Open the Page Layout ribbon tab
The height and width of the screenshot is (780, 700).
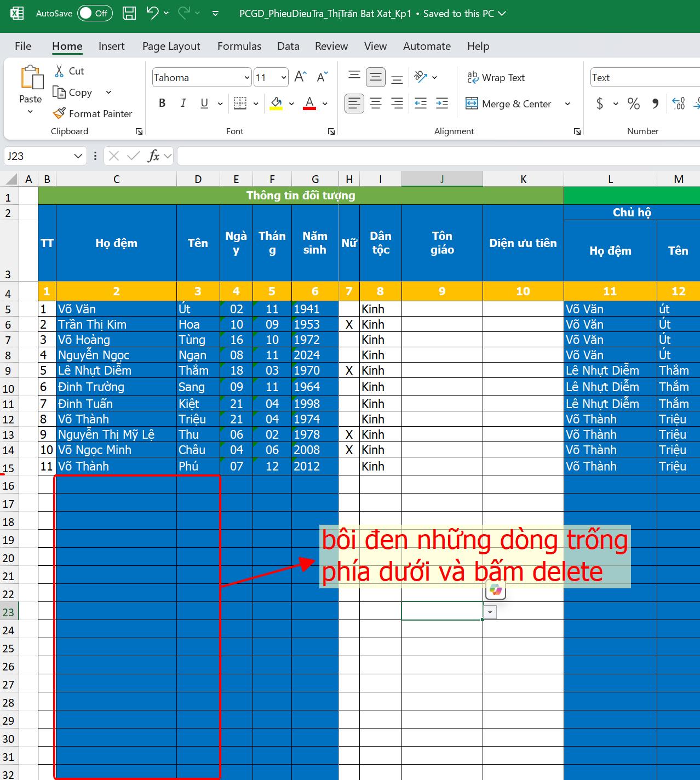pos(171,46)
